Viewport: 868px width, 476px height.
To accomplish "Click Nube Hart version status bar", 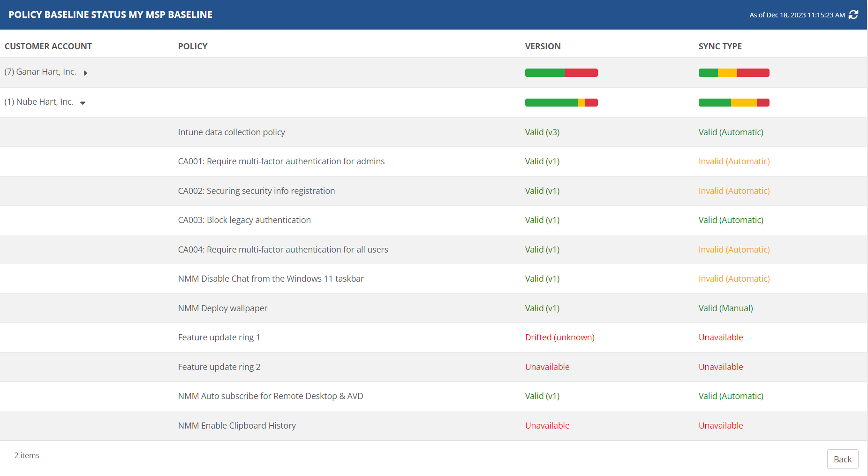I will tap(561, 103).
